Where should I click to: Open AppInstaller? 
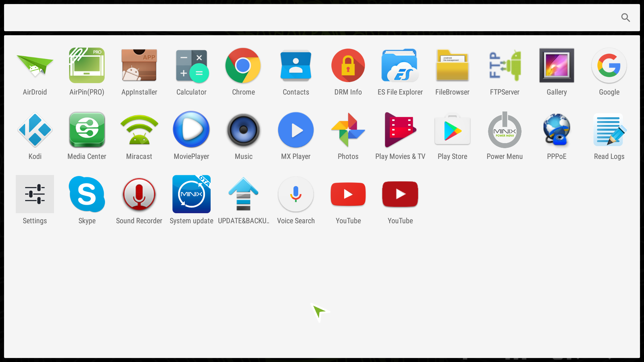[139, 66]
